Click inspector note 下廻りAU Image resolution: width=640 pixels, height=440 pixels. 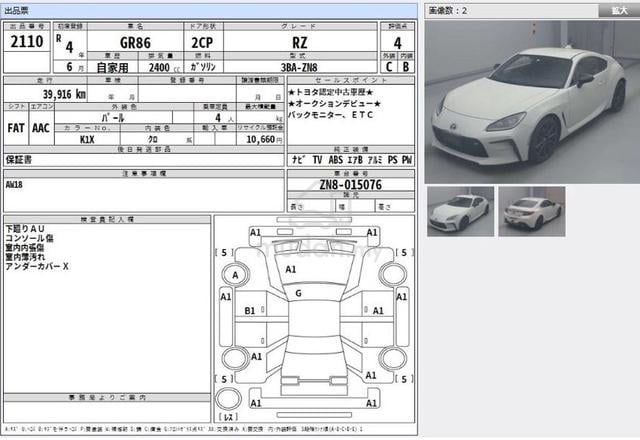tap(24, 229)
